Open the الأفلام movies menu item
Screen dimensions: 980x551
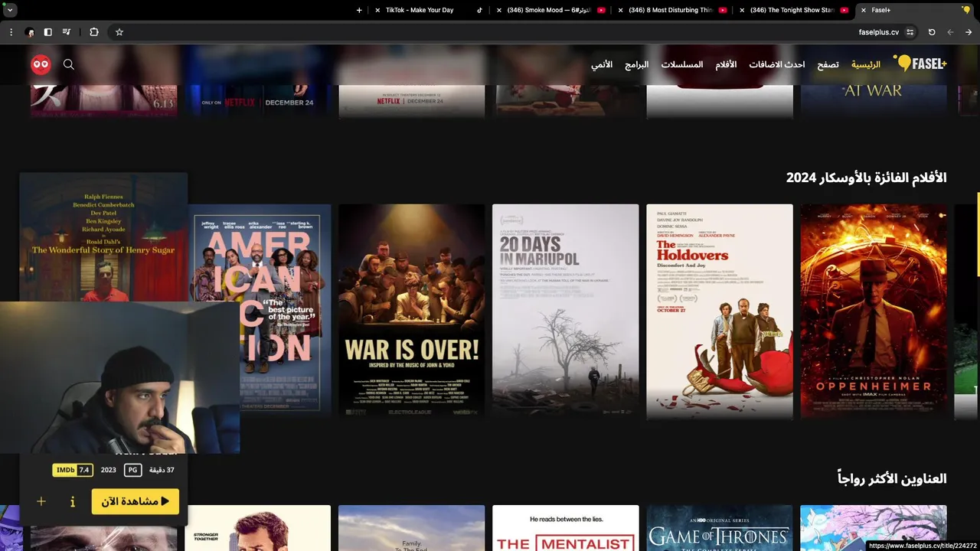click(726, 64)
